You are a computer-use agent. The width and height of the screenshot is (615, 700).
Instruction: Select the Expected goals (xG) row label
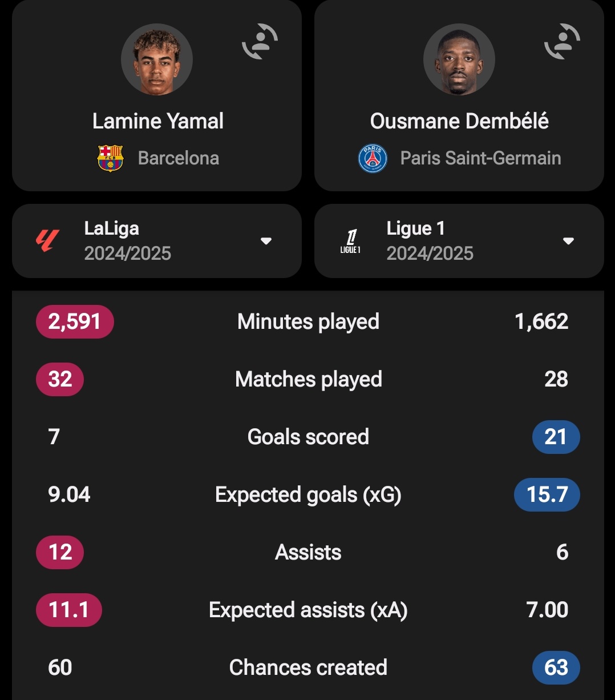coord(308,494)
